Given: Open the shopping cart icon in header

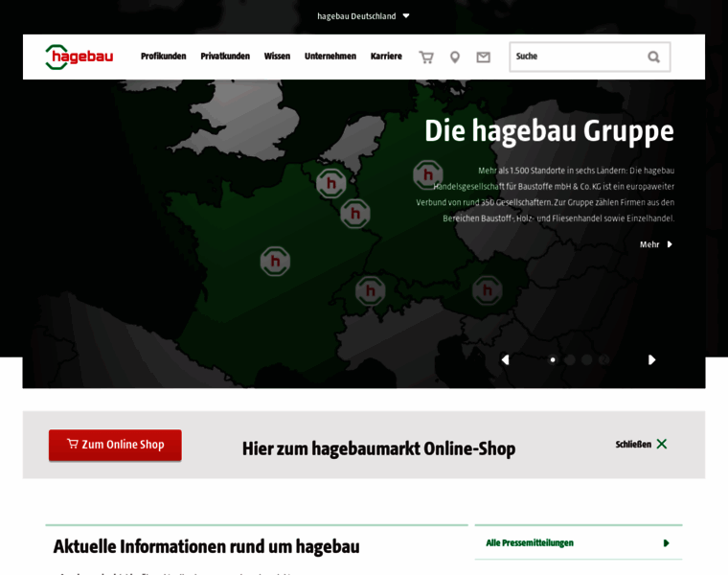Looking at the screenshot, I should coord(426,57).
